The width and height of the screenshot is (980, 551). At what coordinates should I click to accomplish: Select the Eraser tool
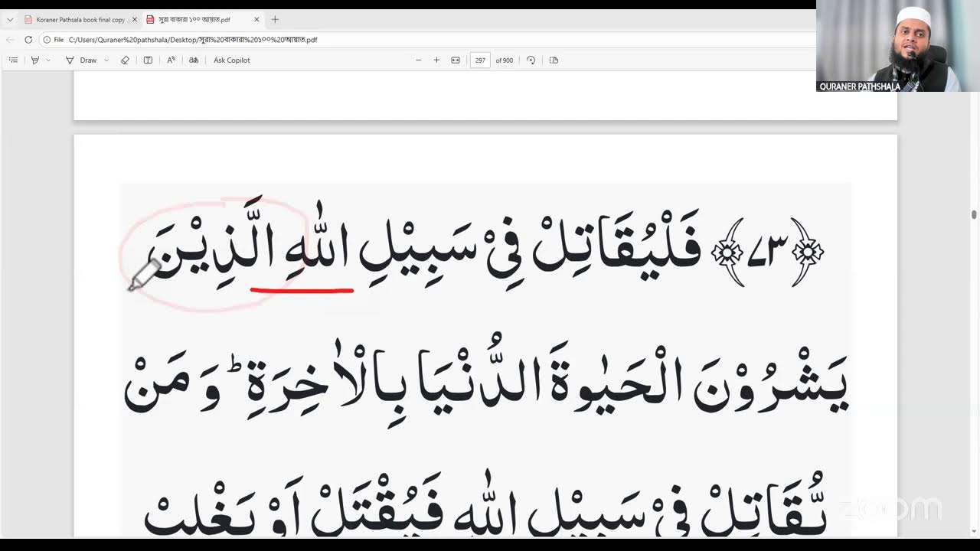[125, 60]
